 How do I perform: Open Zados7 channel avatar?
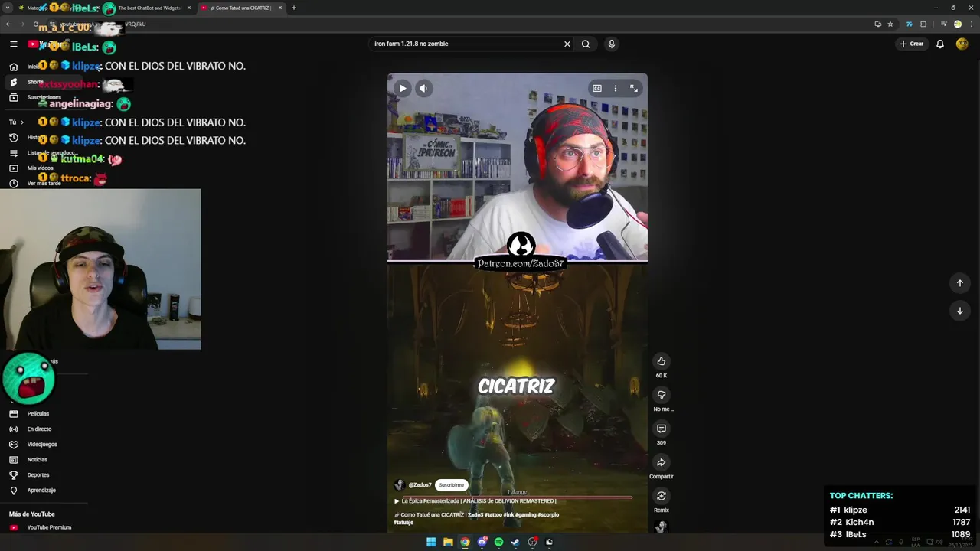[399, 485]
